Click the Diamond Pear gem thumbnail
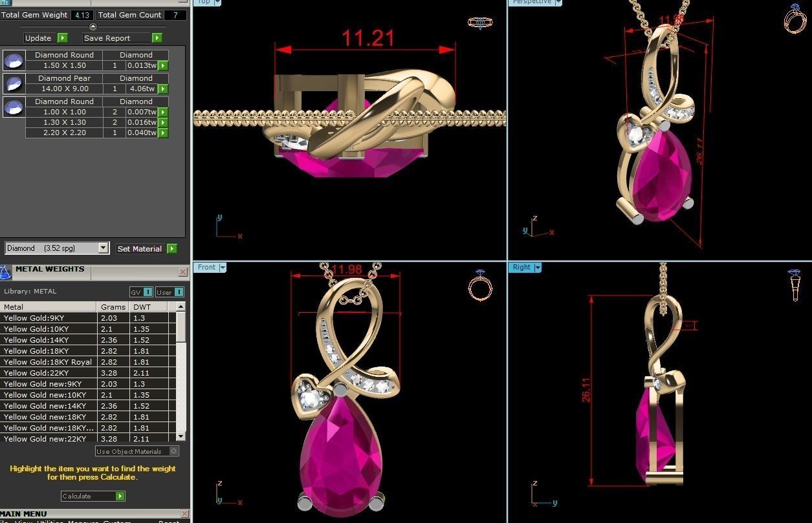812x523 pixels. coord(14,83)
